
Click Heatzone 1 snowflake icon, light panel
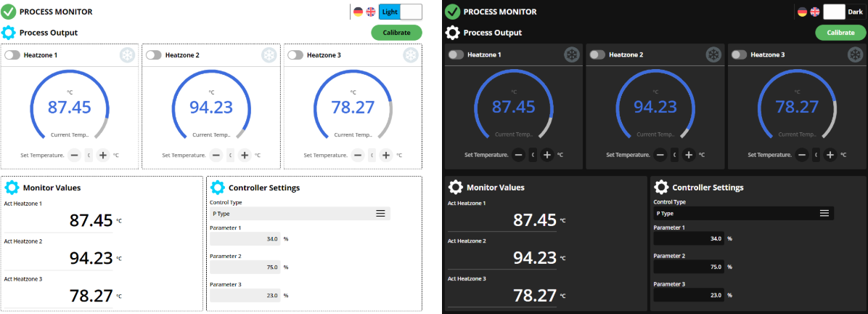tap(127, 55)
